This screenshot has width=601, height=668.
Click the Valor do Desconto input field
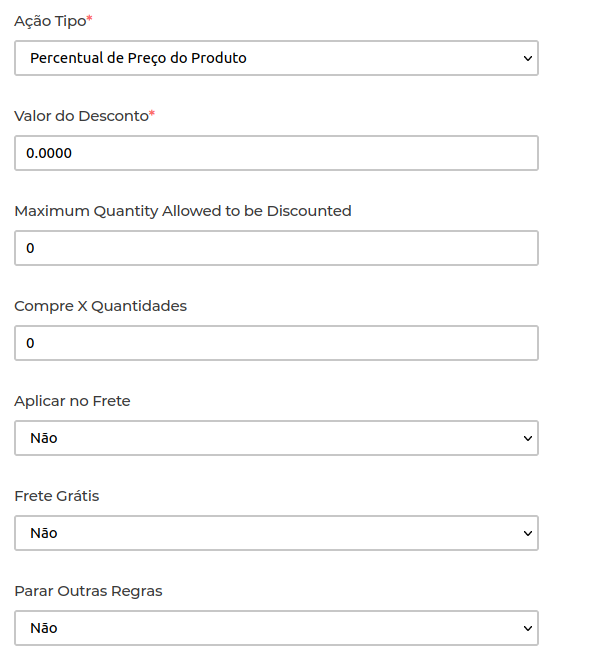(276, 153)
